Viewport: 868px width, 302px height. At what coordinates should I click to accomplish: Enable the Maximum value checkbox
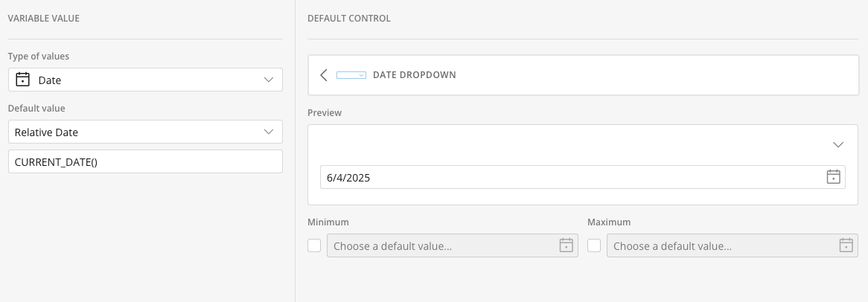[x=594, y=245]
